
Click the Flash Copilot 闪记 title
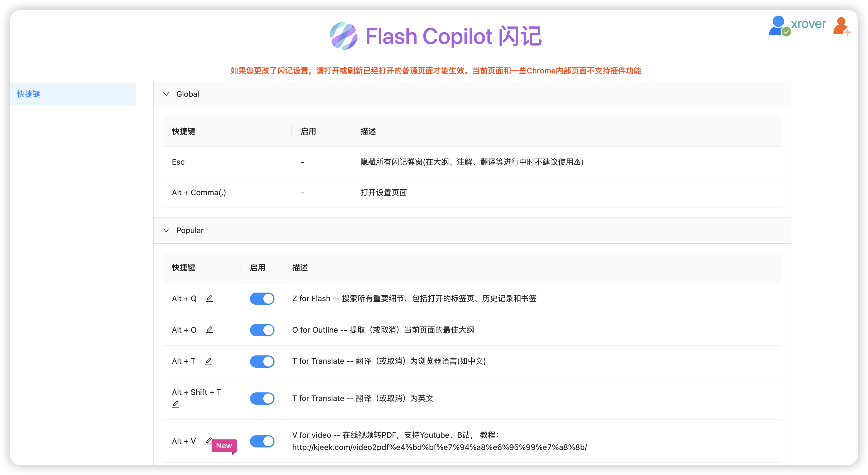tap(453, 36)
